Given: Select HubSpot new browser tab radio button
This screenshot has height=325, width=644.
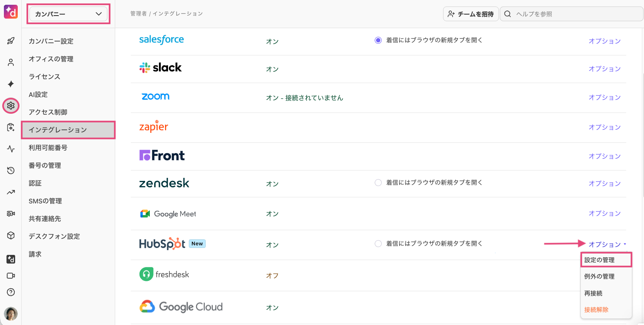Looking at the screenshot, I should (378, 244).
